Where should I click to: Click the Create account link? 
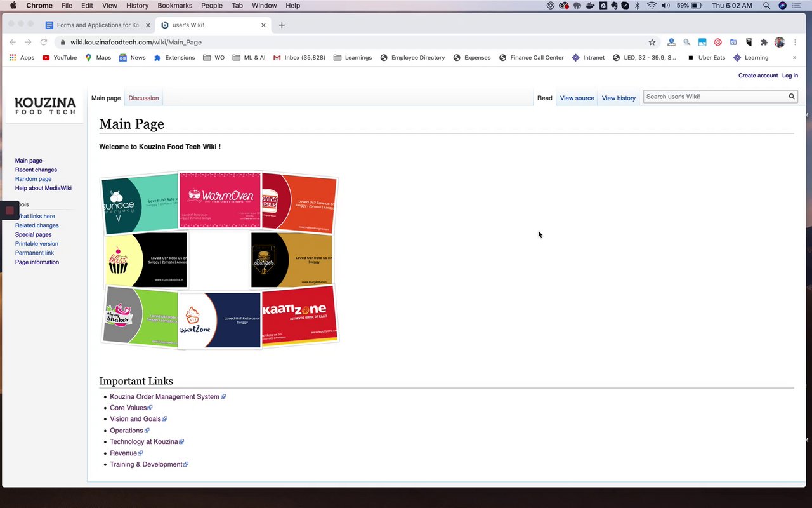[758, 76]
